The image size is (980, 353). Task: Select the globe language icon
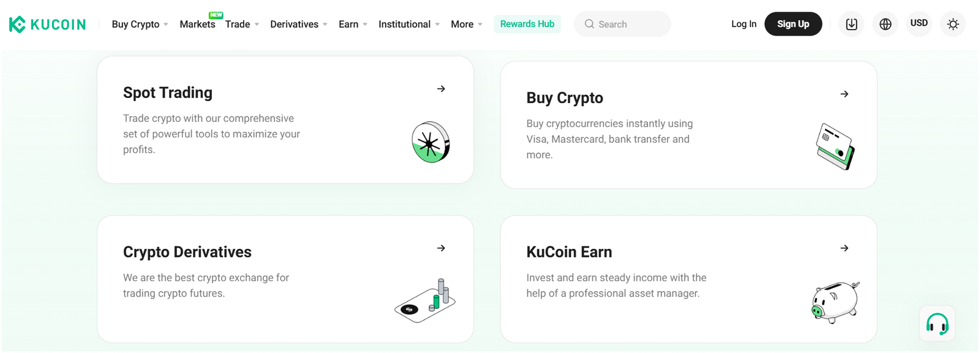point(884,24)
